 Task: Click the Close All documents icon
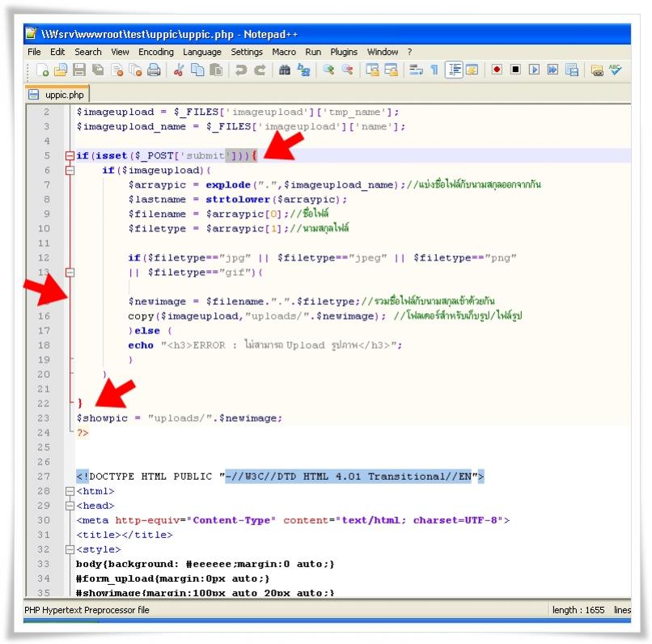point(136,70)
